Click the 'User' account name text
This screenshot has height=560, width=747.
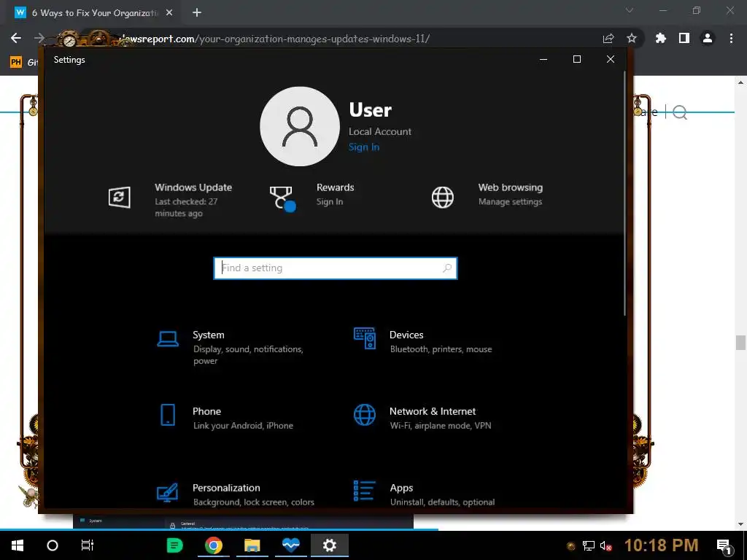pos(370,110)
